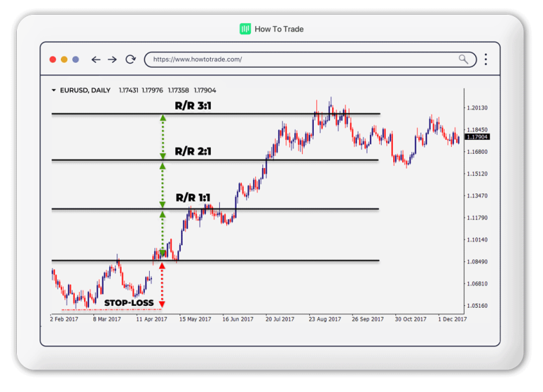
Task: Click the STOP-LOSS label on the chart
Action: point(129,303)
